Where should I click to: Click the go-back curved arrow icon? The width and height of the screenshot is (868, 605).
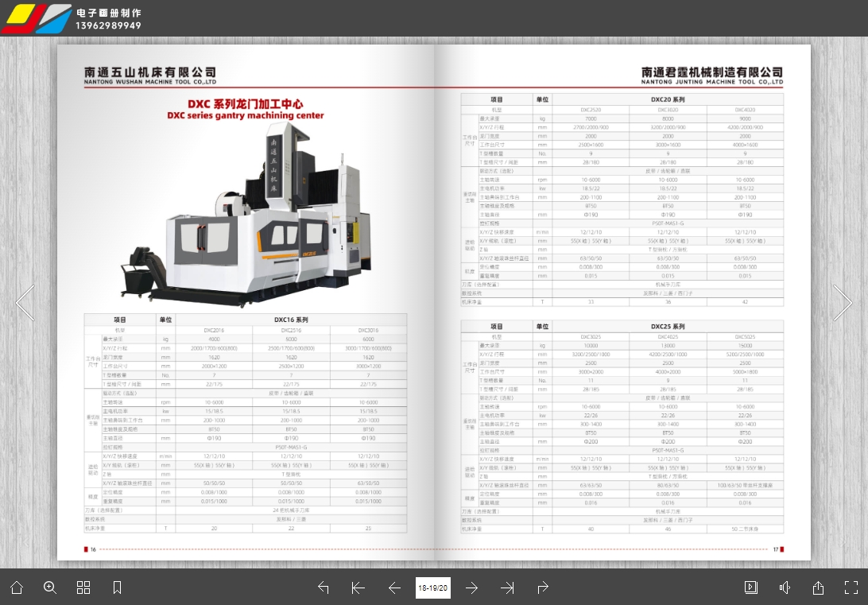[324, 588]
